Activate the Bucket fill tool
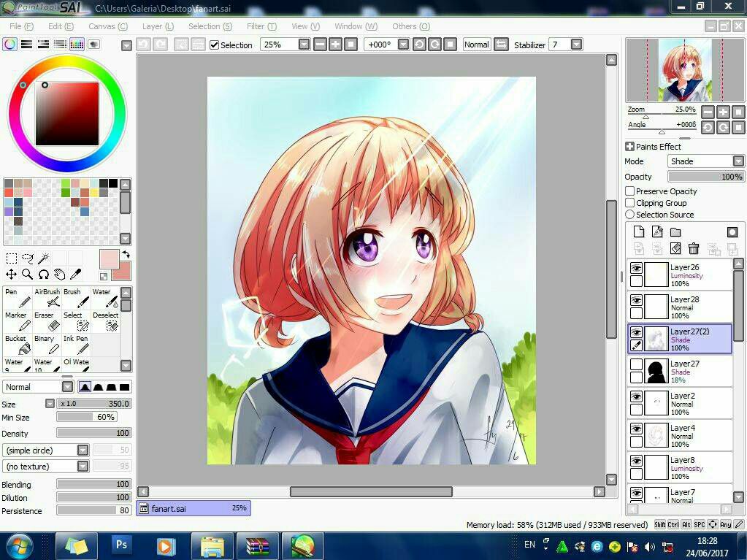The height and width of the screenshot is (560, 747). (18, 345)
